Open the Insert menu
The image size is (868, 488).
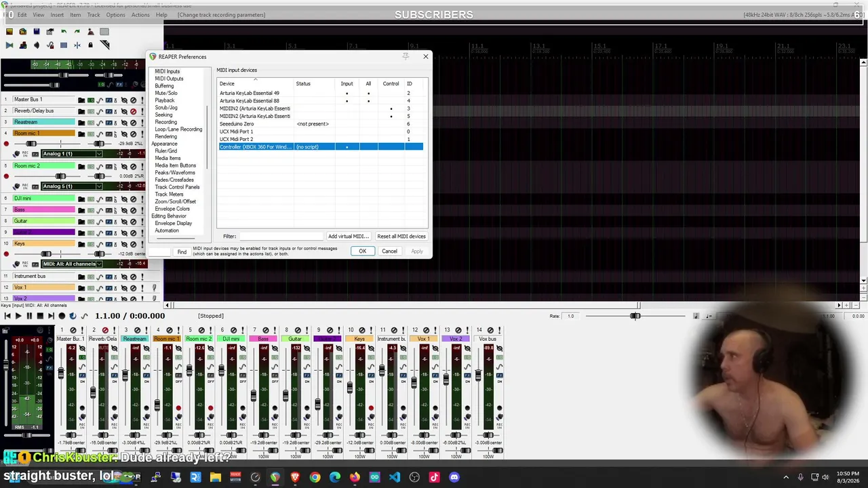(57, 15)
